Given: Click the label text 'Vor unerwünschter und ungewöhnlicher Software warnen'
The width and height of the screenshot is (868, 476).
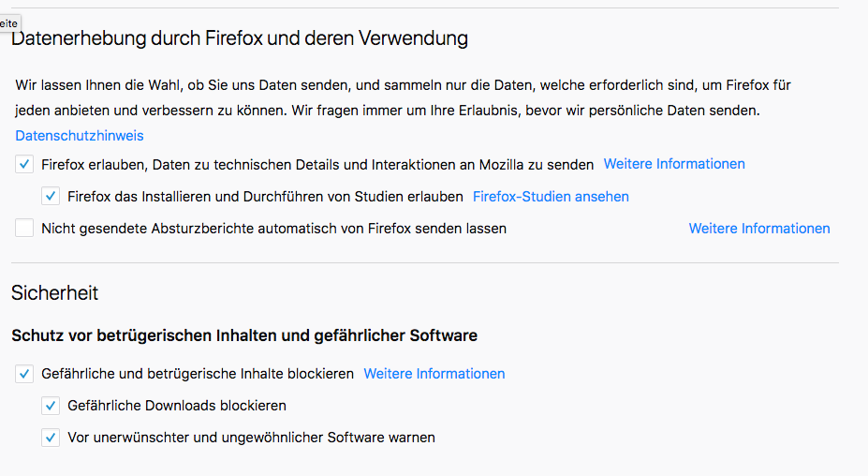Looking at the screenshot, I should click(x=251, y=438).
